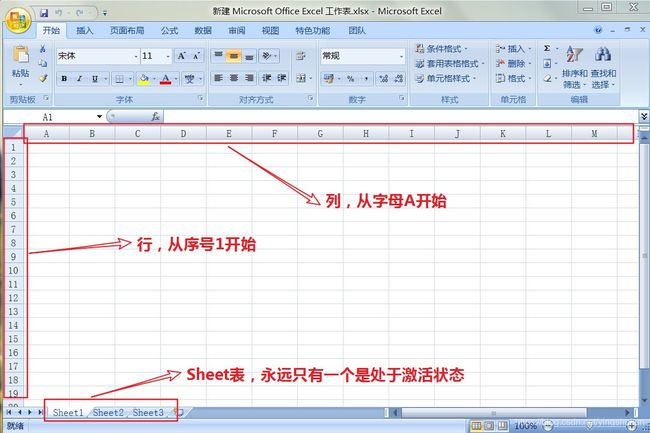Open Name Box dropdown arrow
This screenshot has width=650, height=433.
pos(99,117)
